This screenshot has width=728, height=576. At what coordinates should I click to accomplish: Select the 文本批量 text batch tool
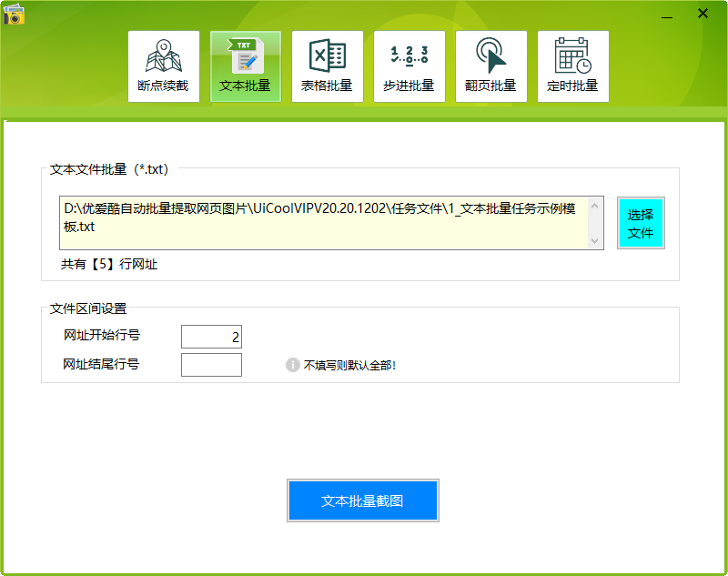[x=246, y=66]
